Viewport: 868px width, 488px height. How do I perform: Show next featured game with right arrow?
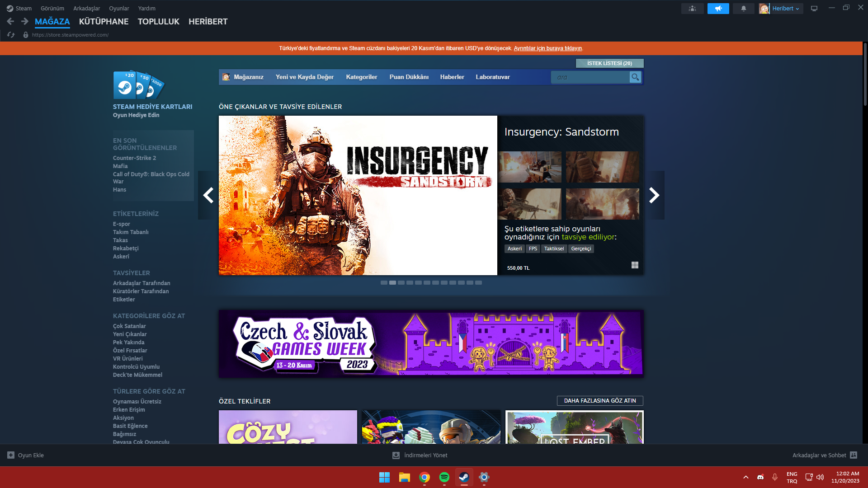654,195
